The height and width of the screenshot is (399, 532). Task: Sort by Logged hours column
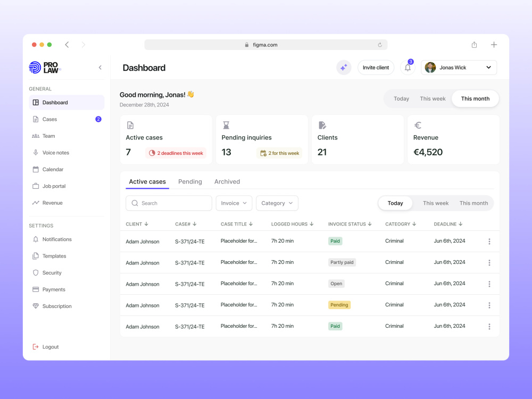293,224
